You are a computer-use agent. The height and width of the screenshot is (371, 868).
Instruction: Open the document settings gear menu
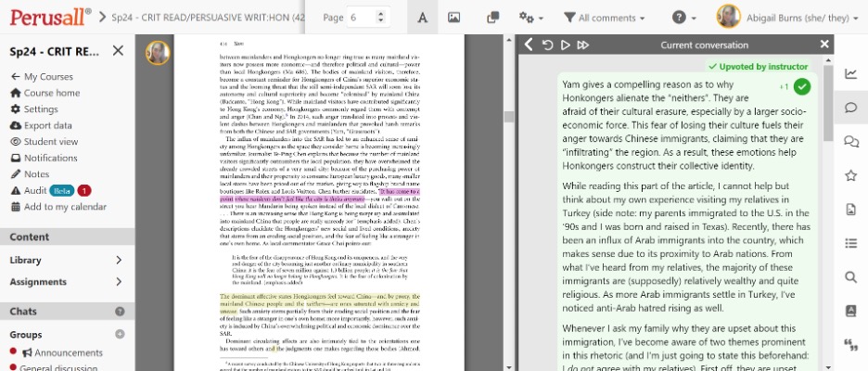[x=530, y=18]
